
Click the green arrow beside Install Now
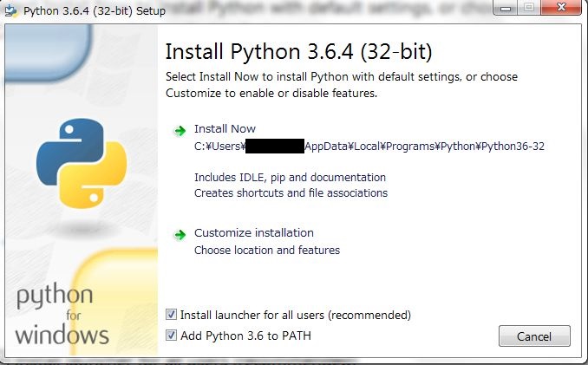[x=180, y=131]
